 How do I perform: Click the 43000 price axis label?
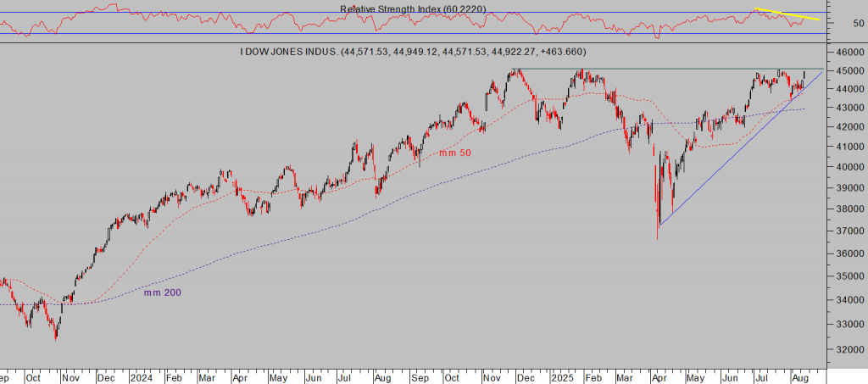coord(849,108)
